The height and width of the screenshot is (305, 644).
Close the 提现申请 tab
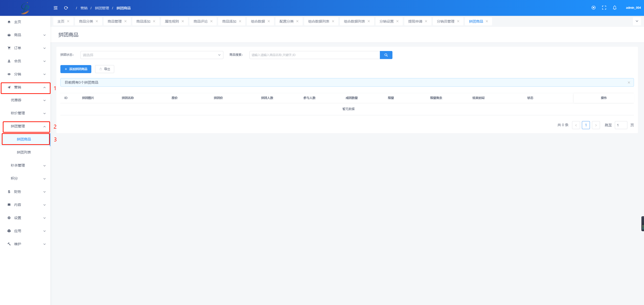(426, 21)
